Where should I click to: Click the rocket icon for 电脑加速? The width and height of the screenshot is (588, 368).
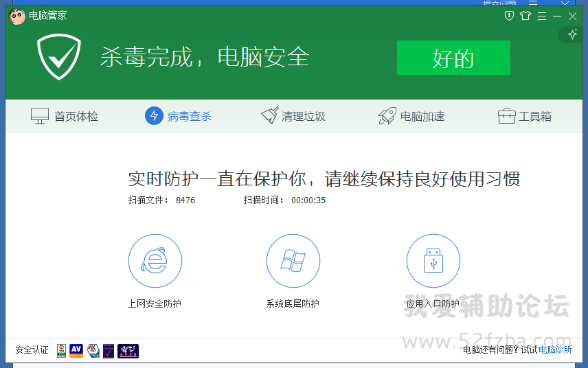tap(387, 116)
